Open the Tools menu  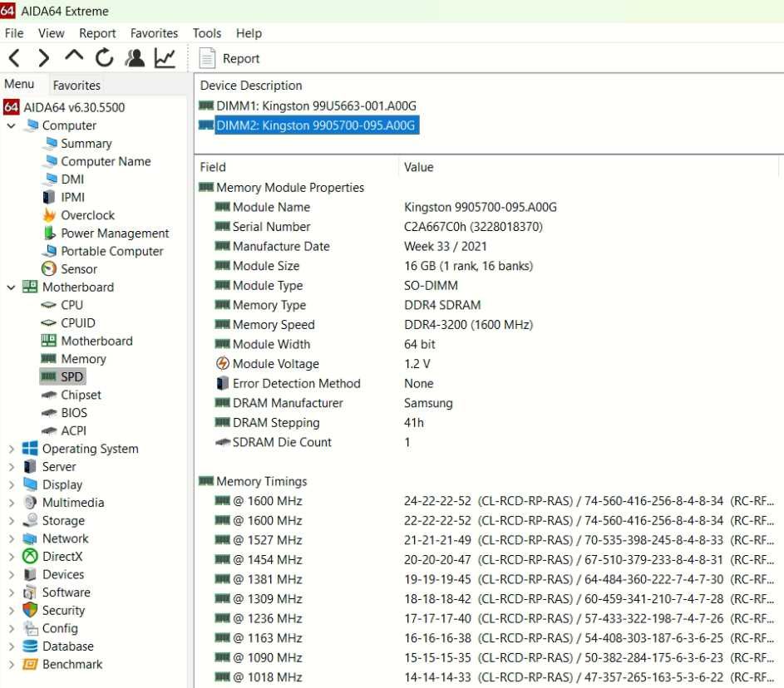coord(207,33)
